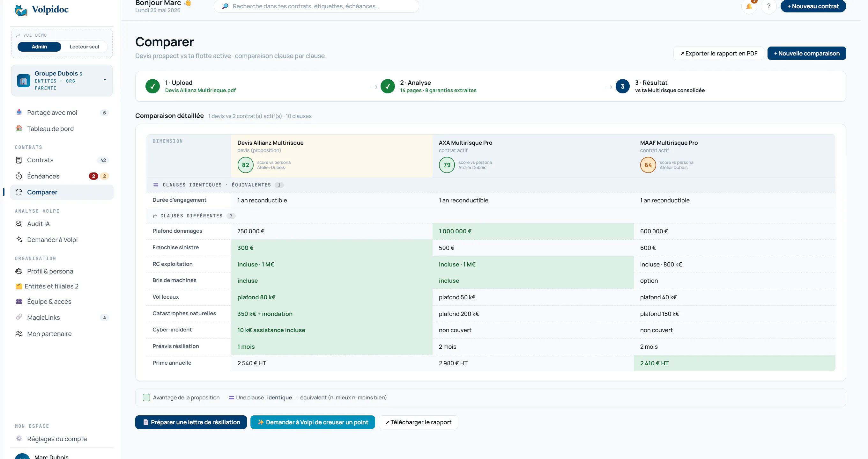Screen dimensions: 868x459
Task: Click the MAAF Bris de machines option cell
Action: [734, 281]
